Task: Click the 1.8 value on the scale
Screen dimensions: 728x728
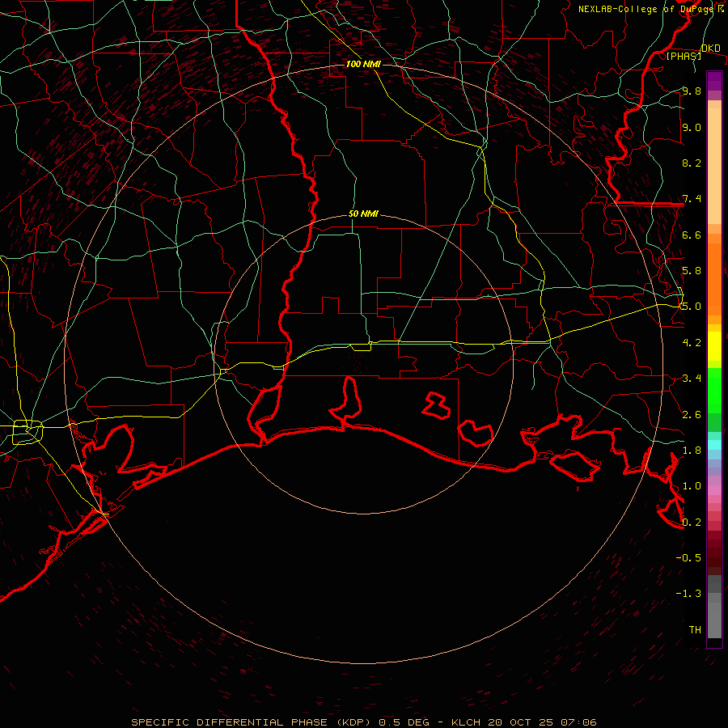Action: pos(692,451)
